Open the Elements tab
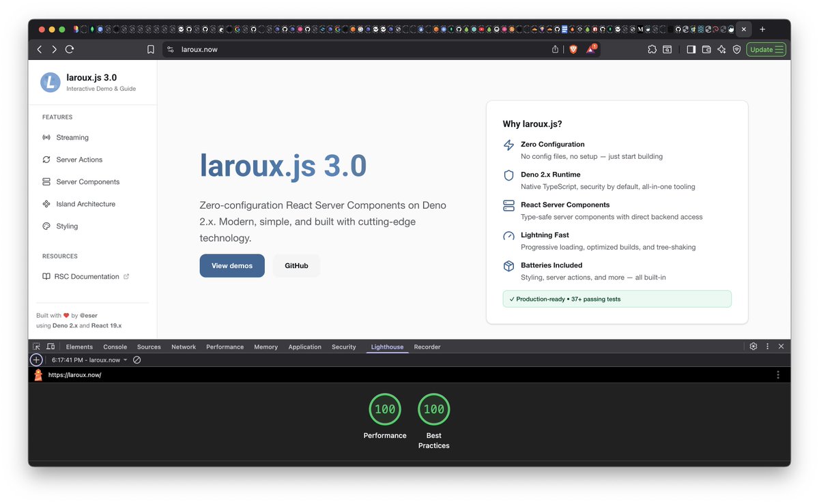 [x=79, y=346]
